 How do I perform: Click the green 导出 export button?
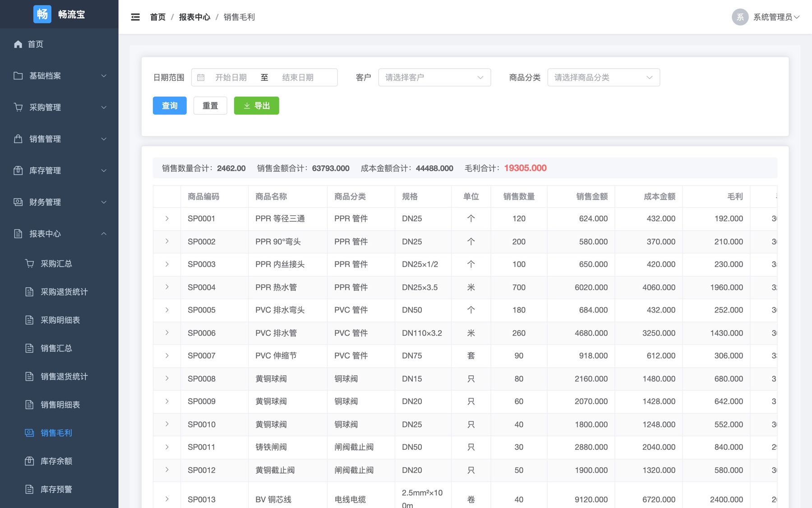pyautogui.click(x=256, y=106)
